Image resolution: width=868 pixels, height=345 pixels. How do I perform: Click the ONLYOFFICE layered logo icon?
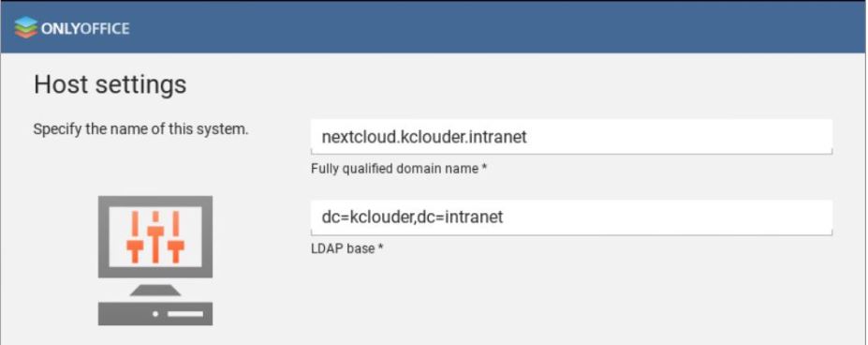point(26,28)
